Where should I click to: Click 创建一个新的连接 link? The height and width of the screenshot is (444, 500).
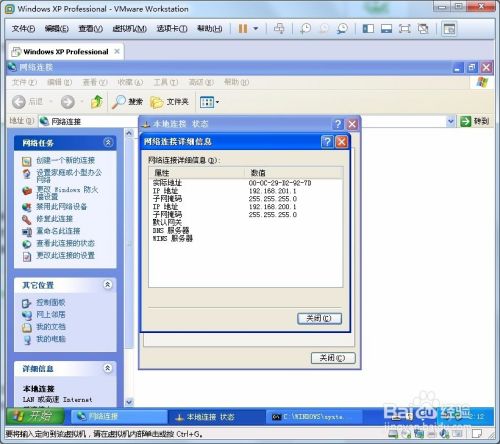[x=66, y=160]
